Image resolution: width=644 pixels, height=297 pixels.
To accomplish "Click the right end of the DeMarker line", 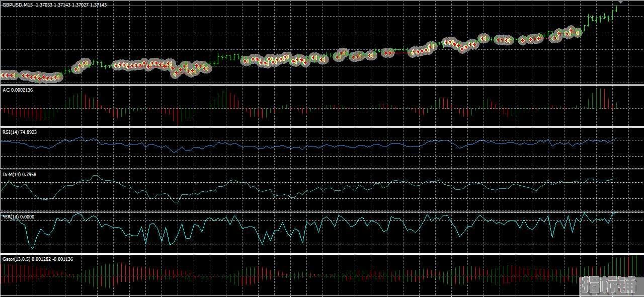I will pyautogui.click(x=615, y=179).
